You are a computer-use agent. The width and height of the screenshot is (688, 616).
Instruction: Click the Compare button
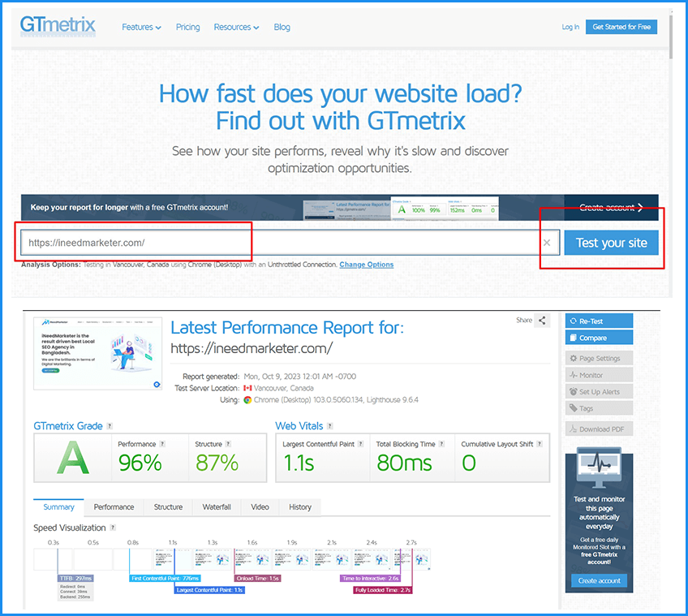tap(599, 338)
